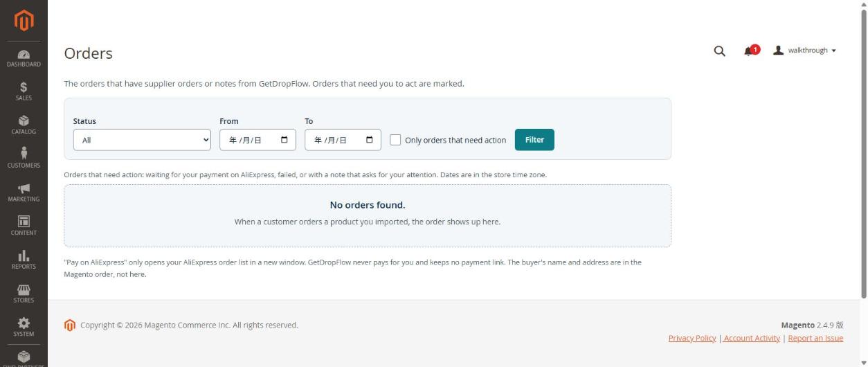Open the Account Activity link
Screen dimensions: 868x367
coord(752,338)
